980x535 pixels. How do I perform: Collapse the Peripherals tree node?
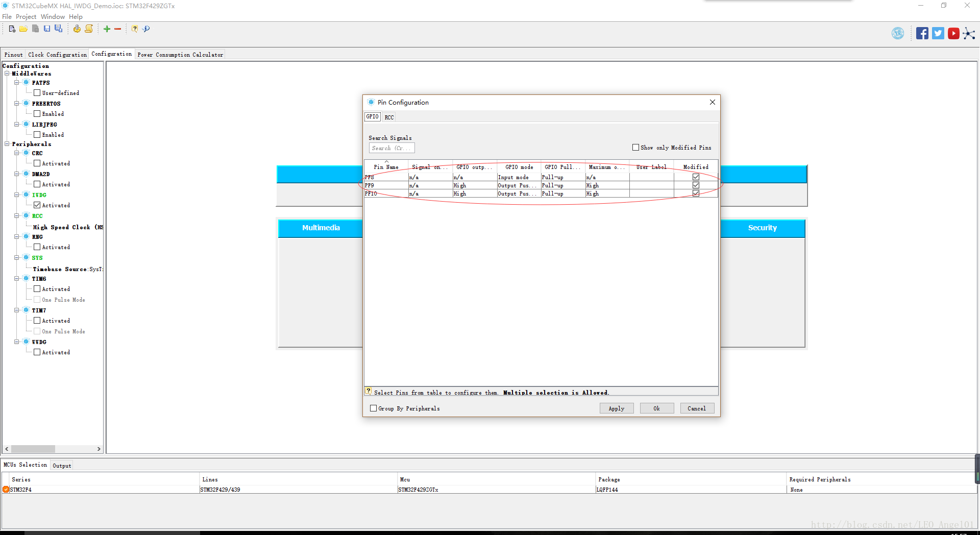coord(7,144)
